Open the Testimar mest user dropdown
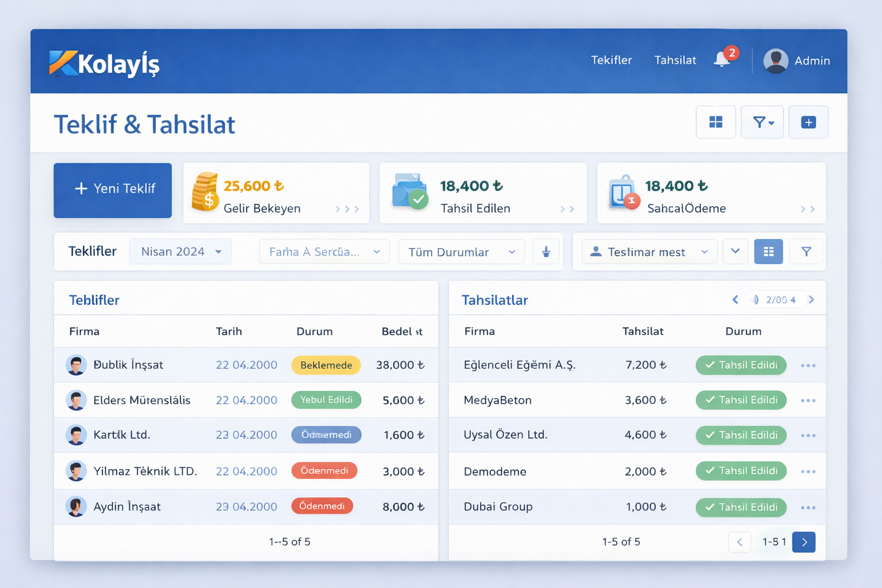This screenshot has width=882, height=588. click(x=649, y=252)
